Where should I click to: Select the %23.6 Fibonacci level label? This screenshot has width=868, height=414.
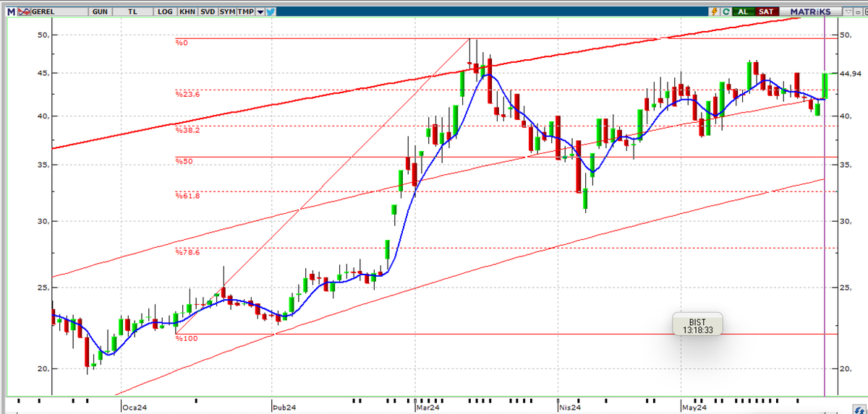[187, 94]
